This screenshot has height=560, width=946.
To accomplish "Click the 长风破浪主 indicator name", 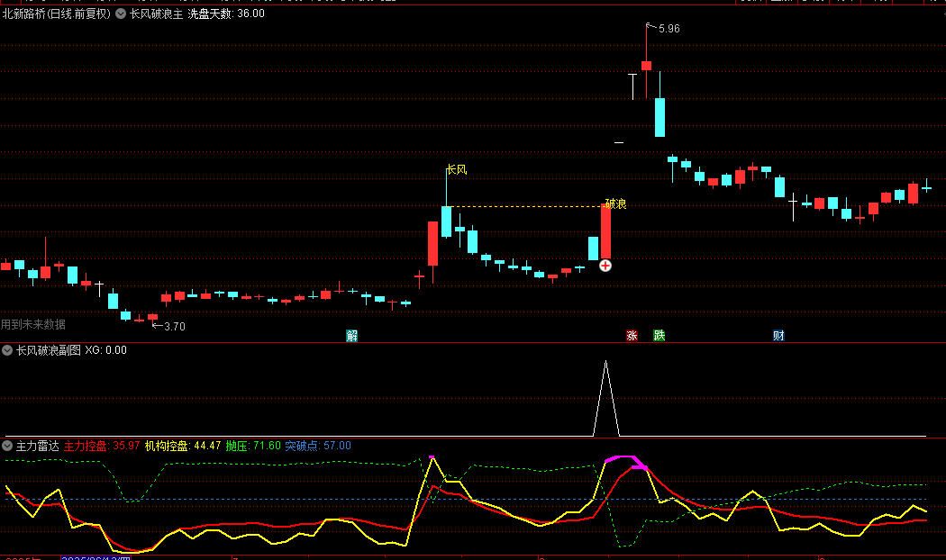I will (x=156, y=14).
